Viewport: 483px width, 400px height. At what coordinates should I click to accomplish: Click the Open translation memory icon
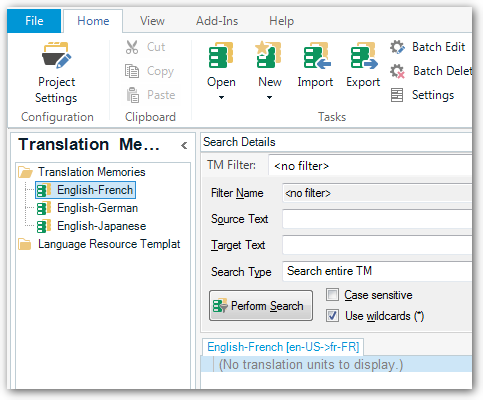221,56
